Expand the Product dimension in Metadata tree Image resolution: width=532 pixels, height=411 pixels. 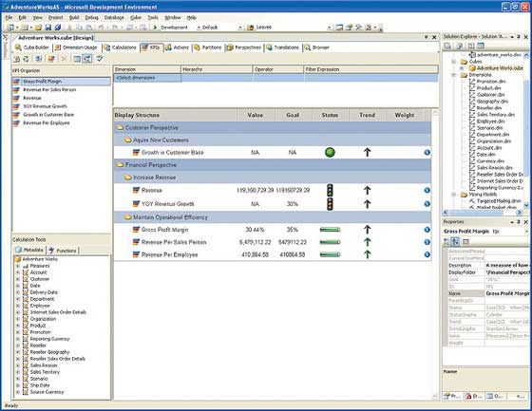point(18,326)
